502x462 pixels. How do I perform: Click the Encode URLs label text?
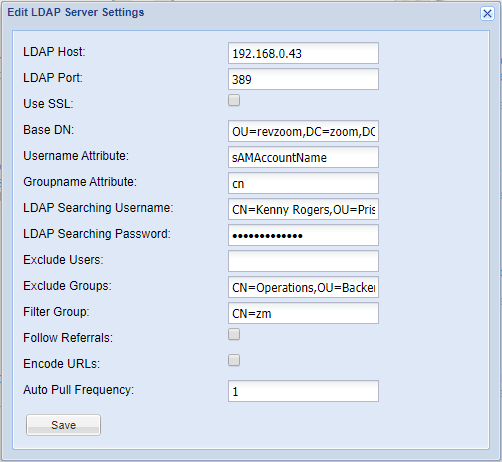(x=61, y=364)
